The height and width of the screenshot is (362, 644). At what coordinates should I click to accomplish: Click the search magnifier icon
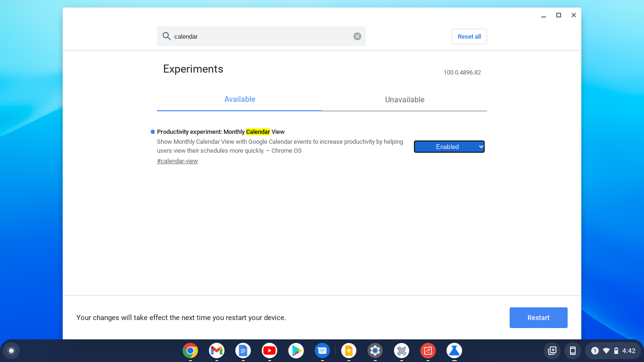point(166,36)
